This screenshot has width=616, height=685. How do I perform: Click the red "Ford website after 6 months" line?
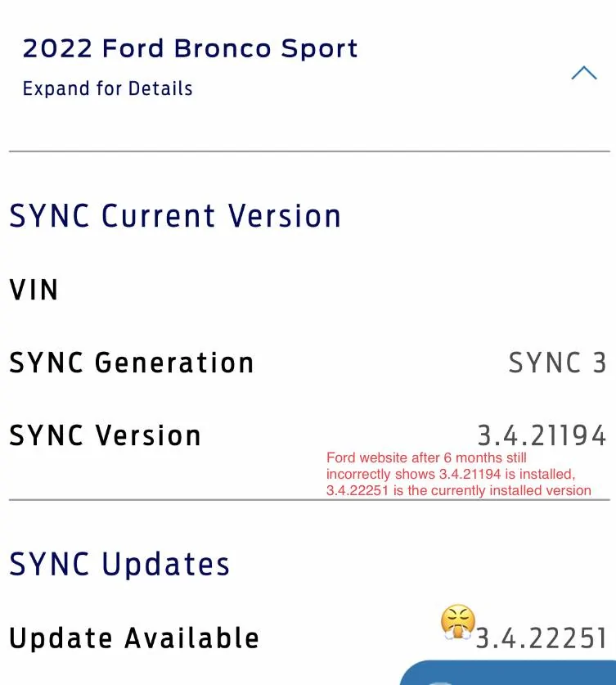coord(426,458)
